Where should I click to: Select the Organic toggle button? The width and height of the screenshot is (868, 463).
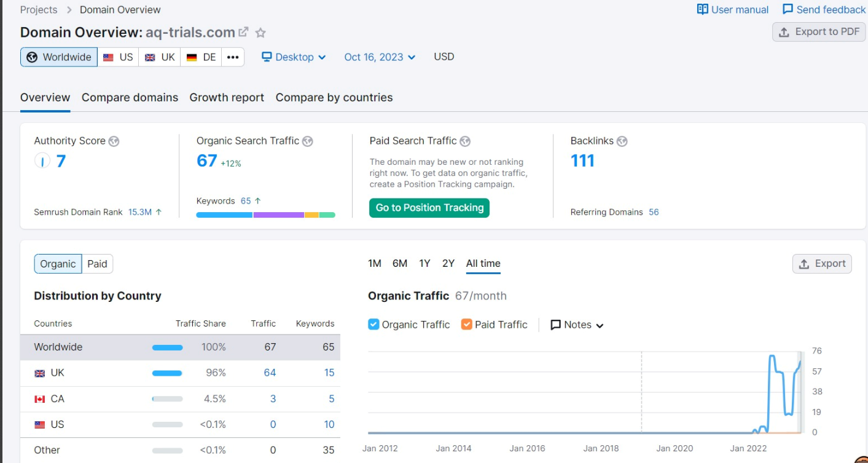pyautogui.click(x=58, y=264)
